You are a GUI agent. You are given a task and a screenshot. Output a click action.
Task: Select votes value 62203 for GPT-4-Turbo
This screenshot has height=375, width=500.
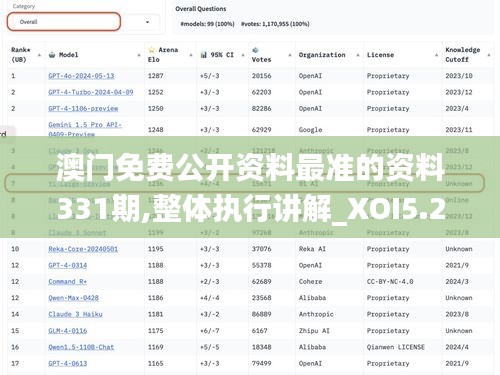click(x=261, y=92)
